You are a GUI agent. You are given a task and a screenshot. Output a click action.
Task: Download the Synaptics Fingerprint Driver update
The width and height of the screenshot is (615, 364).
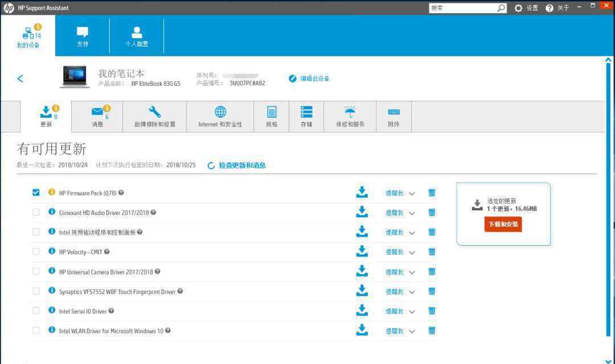[x=362, y=291]
